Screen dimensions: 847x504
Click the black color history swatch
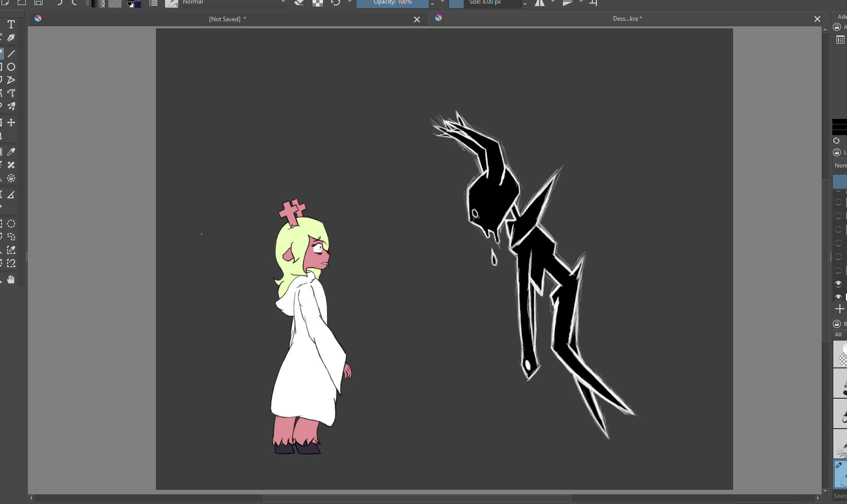click(839, 127)
